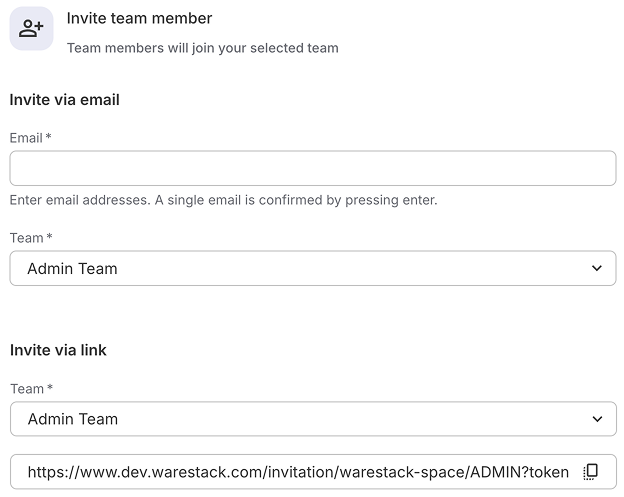Open the Team dropdown under Invite via link

pos(312,419)
